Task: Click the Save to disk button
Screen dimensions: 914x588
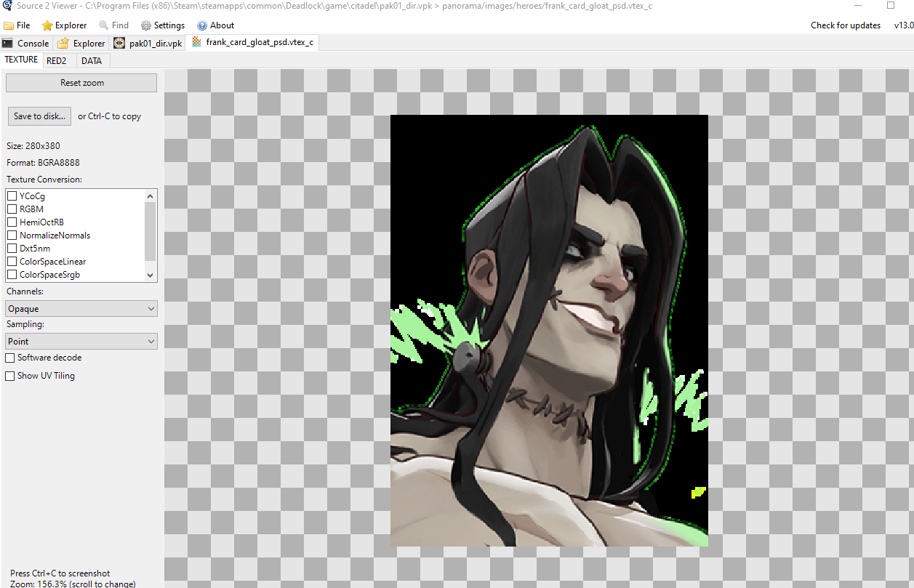Action: [x=40, y=116]
